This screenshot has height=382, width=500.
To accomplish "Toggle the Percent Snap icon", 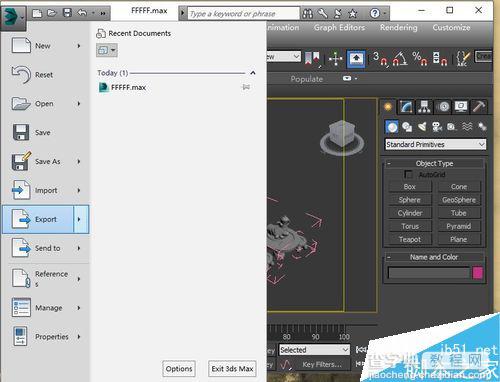I will point(420,59).
